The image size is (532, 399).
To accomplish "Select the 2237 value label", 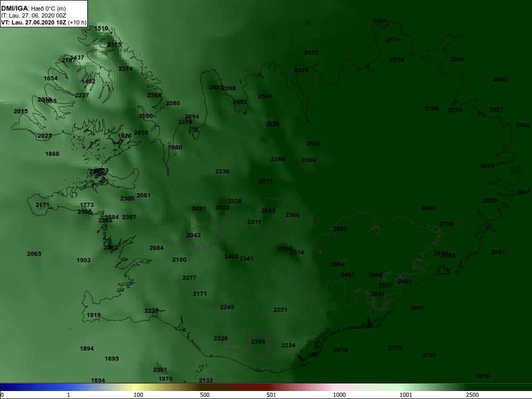I will [x=82, y=95].
